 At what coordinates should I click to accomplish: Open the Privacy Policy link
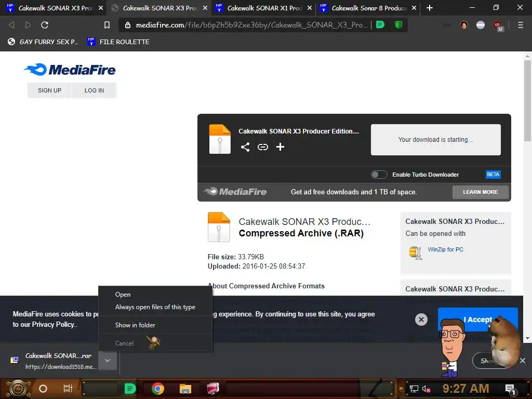(x=54, y=324)
